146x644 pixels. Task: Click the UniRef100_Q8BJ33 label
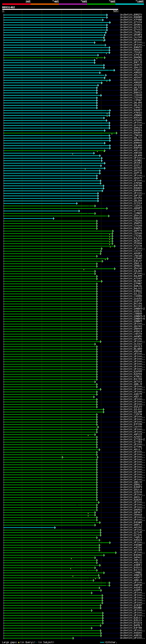131,482
